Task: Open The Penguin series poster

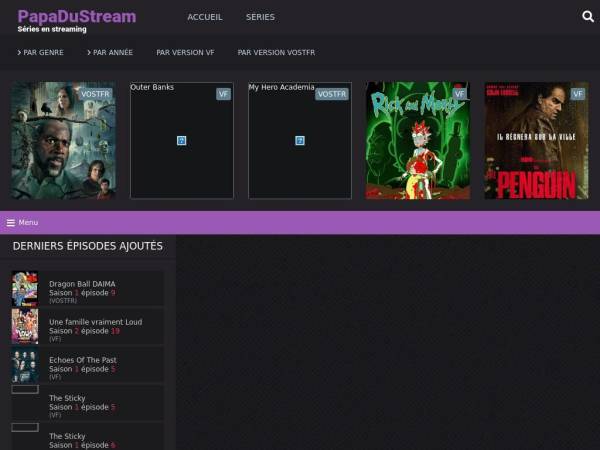Action: (536, 140)
